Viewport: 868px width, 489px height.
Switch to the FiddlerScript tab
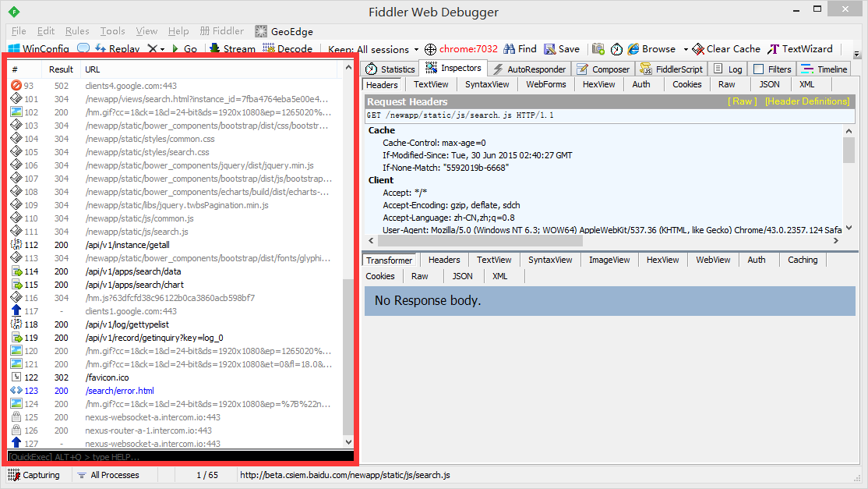click(x=671, y=69)
